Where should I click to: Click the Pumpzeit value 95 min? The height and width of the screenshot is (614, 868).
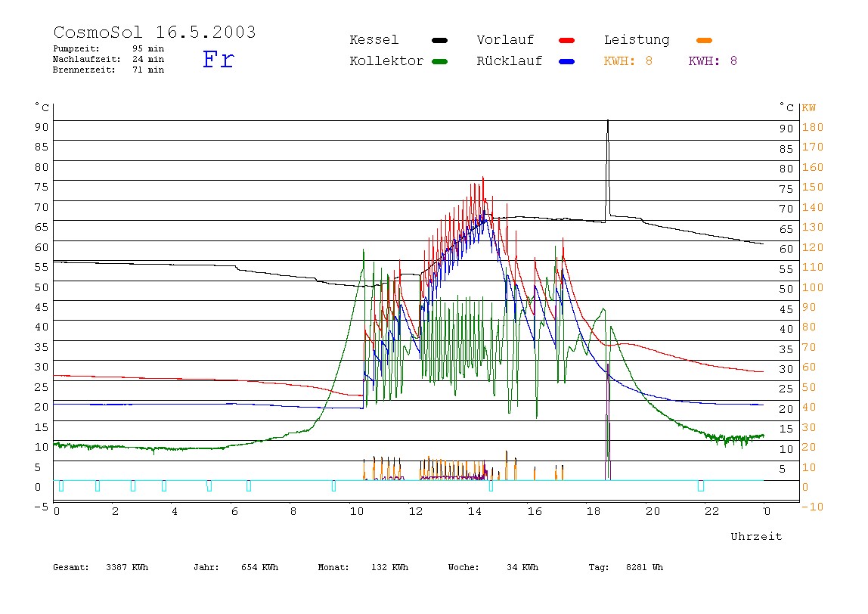tap(147, 48)
